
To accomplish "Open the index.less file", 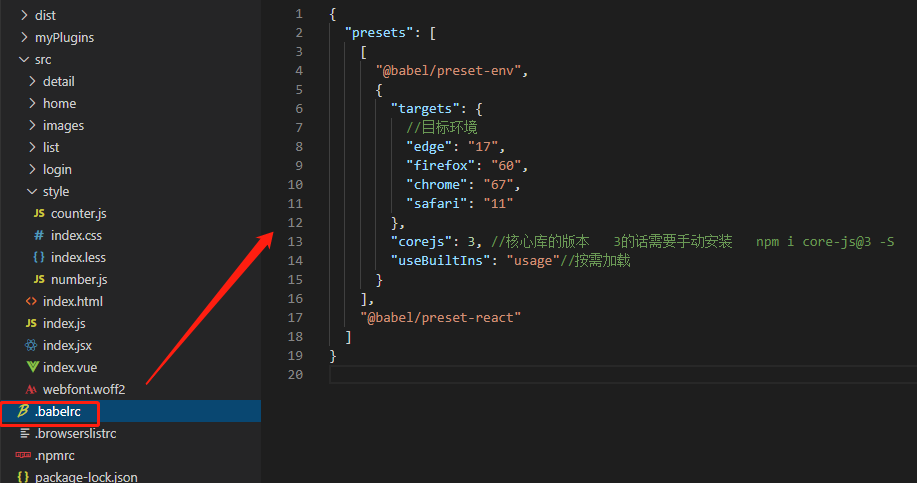I will click(x=78, y=258).
